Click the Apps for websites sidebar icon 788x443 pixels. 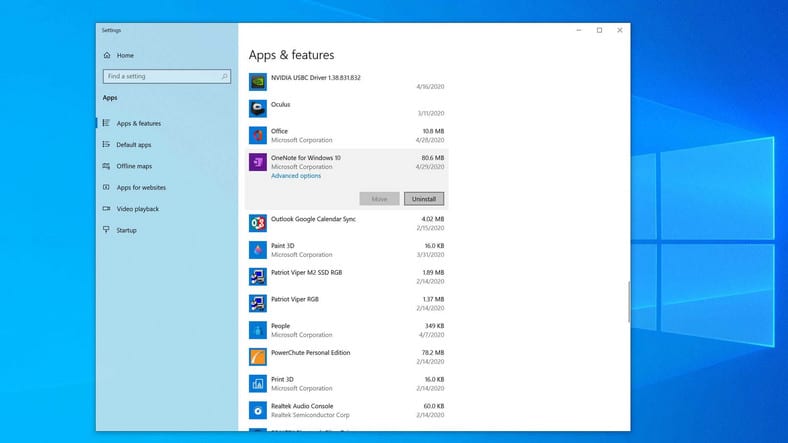(106, 187)
